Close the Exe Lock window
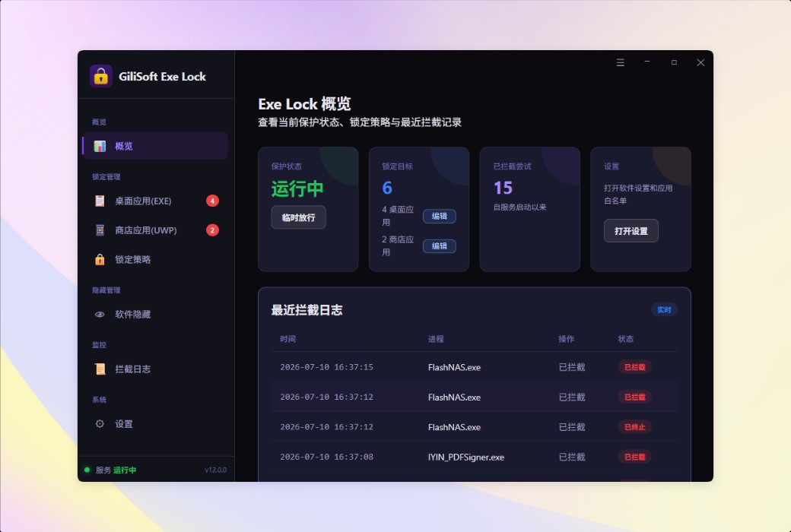791x532 pixels. pyautogui.click(x=700, y=62)
